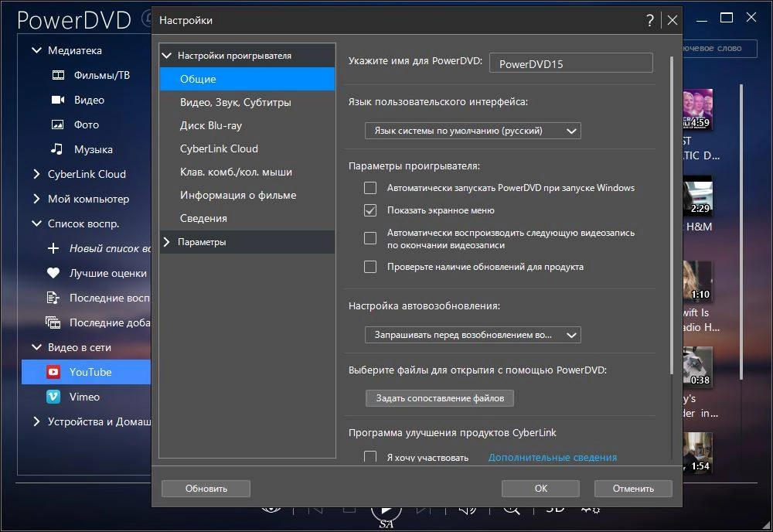Click the main window video list scrollbar

tap(741, 232)
